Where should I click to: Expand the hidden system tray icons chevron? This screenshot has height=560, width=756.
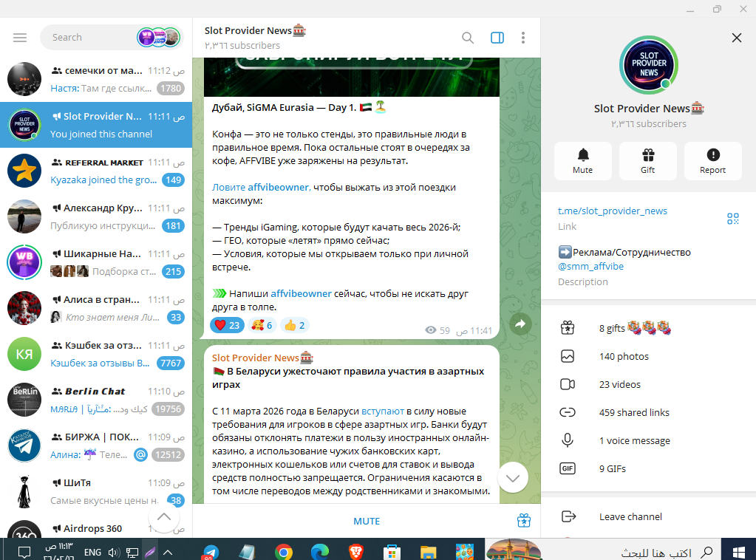pyautogui.click(x=167, y=553)
